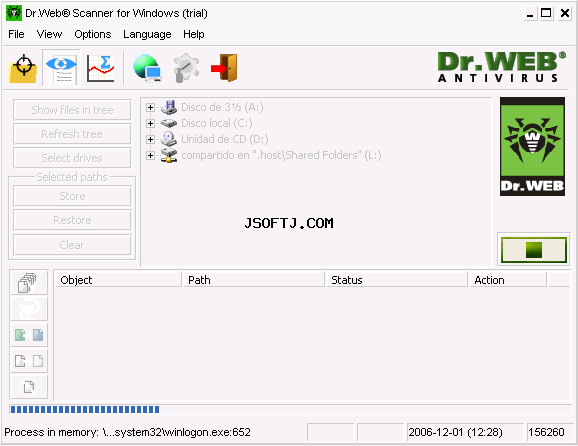Click the Restore button
The height and width of the screenshot is (446, 578).
pos(72,220)
